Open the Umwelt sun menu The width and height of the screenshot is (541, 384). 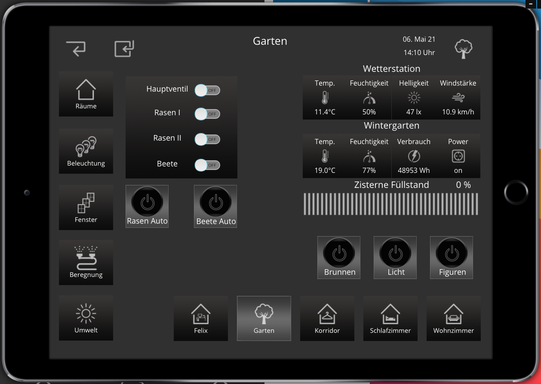(86, 318)
